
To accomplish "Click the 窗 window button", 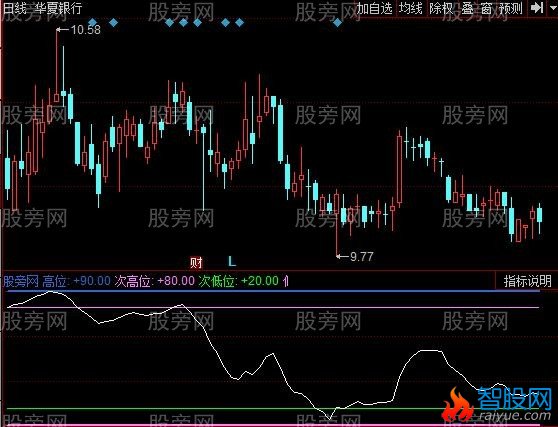I will [486, 8].
